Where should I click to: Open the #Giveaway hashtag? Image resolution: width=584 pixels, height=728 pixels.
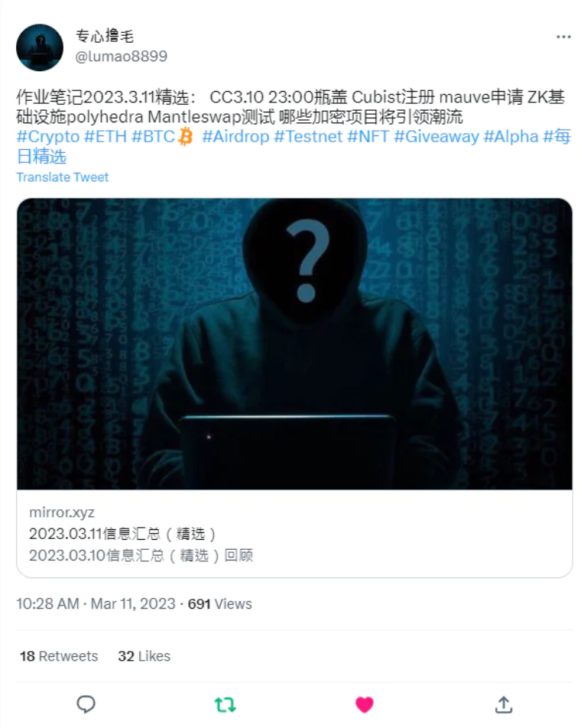[x=436, y=136]
